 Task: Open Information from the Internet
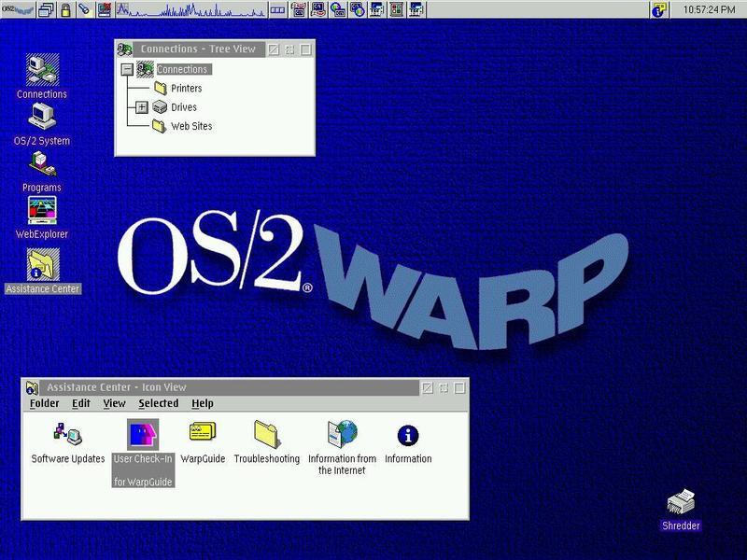342,434
